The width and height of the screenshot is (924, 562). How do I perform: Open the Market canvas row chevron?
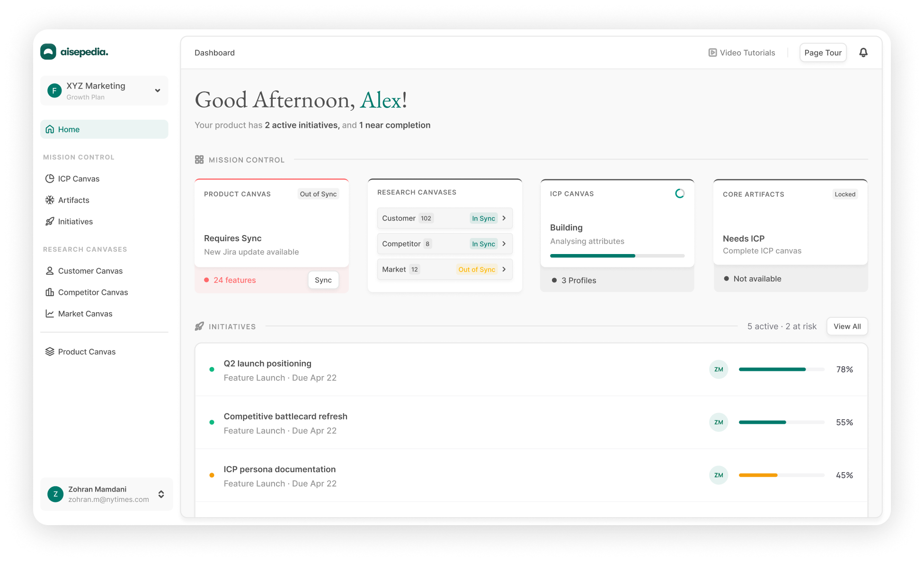[504, 269]
